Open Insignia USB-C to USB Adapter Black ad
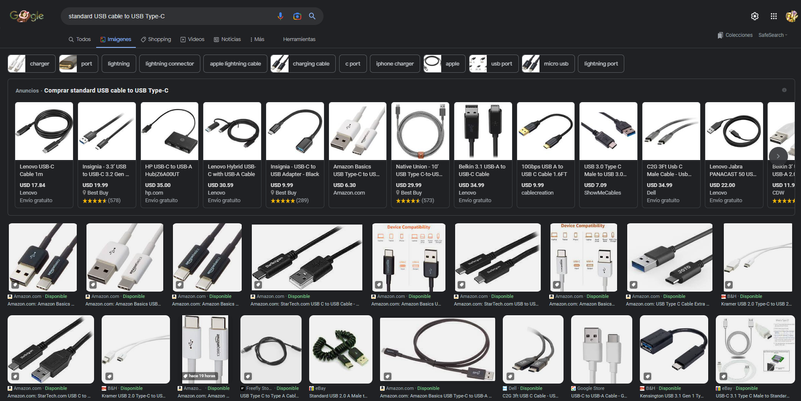Image resolution: width=801 pixels, height=401 pixels. coord(295,155)
